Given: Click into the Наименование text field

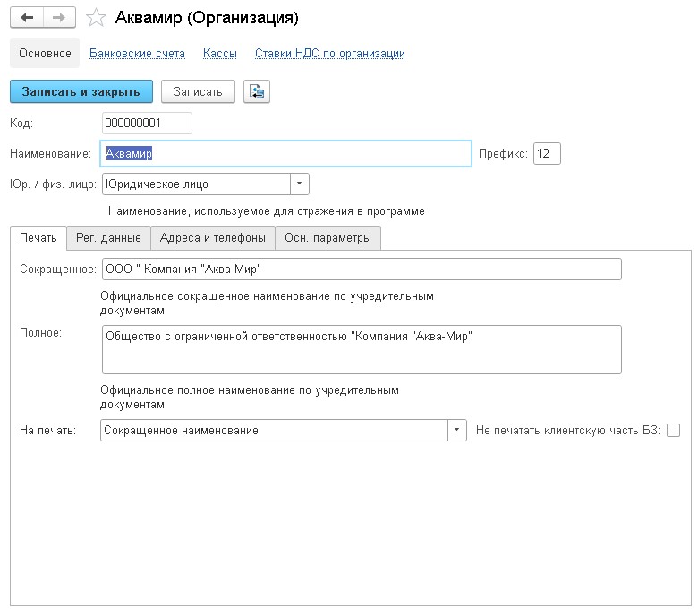Looking at the screenshot, I should tap(286, 154).
